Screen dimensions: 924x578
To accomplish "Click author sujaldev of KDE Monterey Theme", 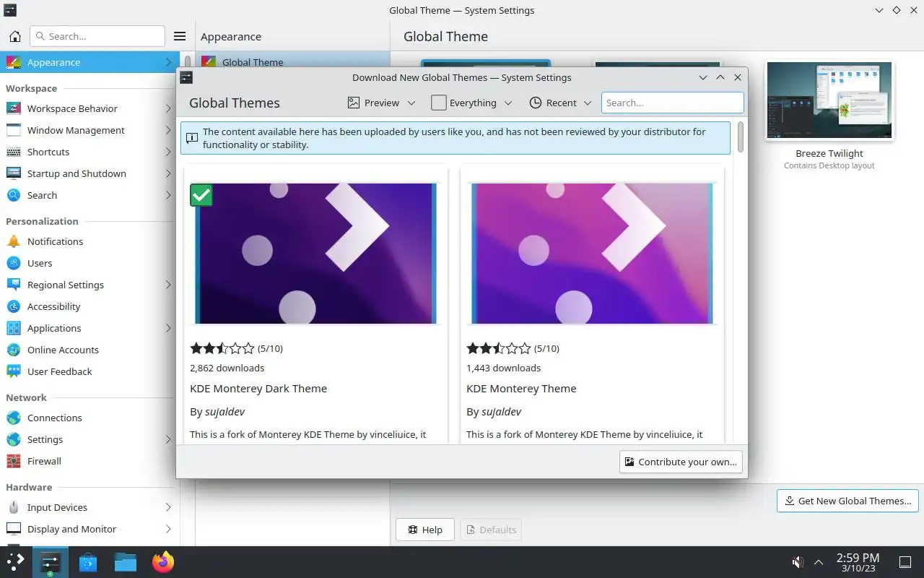I will pyautogui.click(x=502, y=411).
